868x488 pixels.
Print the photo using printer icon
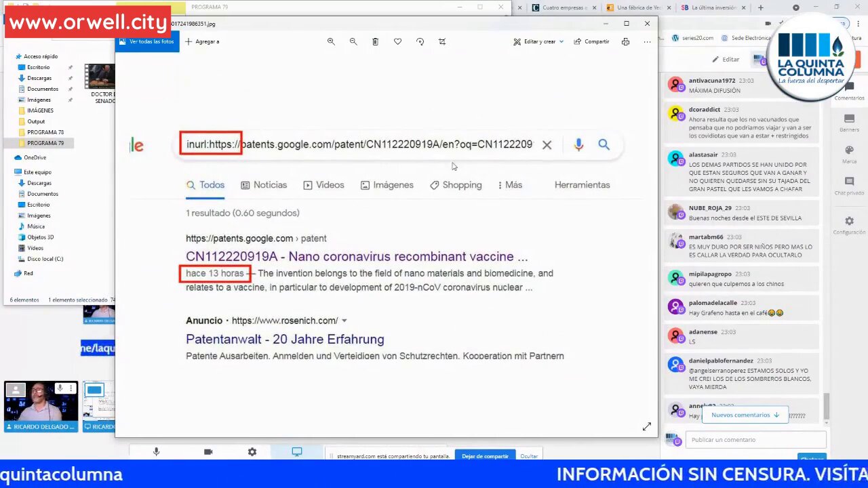[x=625, y=41]
